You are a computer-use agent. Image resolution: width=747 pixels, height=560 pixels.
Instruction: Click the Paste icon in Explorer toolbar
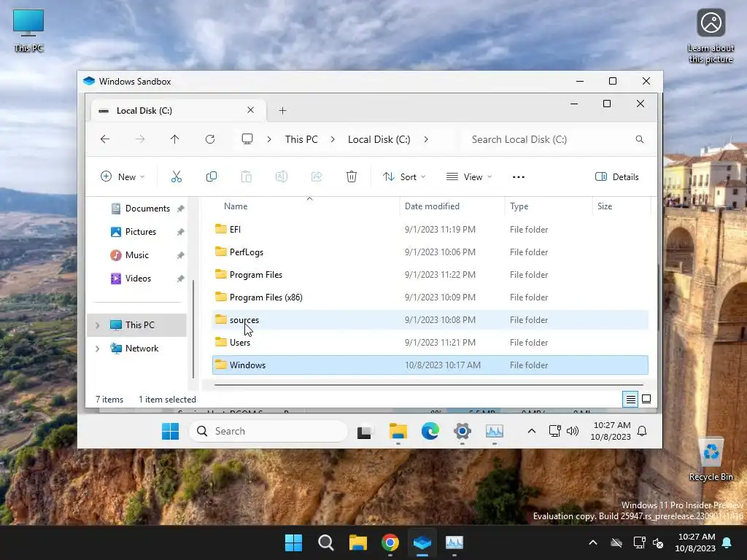tap(247, 176)
